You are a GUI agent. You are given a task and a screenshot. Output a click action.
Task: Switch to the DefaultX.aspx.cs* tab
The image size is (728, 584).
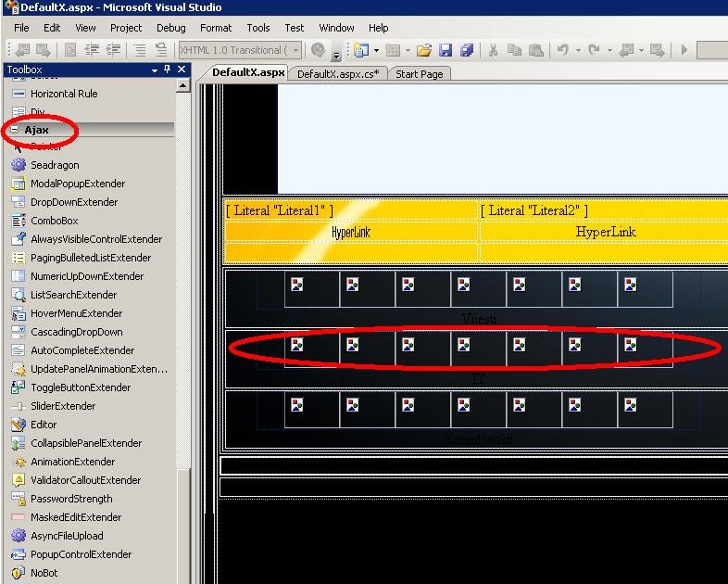pyautogui.click(x=338, y=74)
